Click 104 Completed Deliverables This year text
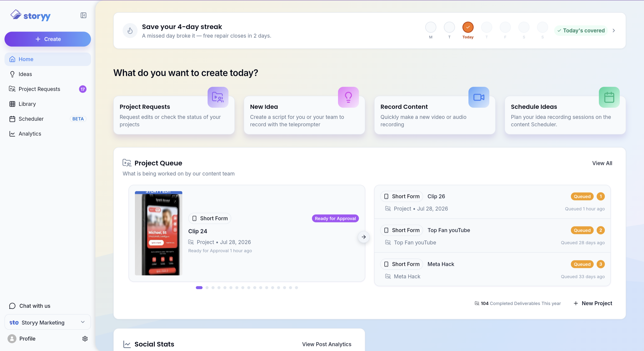This screenshot has width=644, height=351. point(521,303)
